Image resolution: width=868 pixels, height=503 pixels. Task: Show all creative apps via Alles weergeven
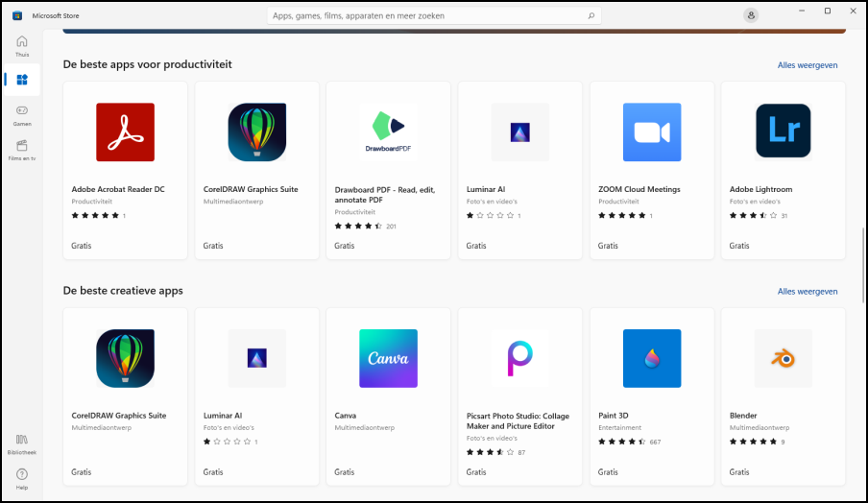(x=808, y=291)
